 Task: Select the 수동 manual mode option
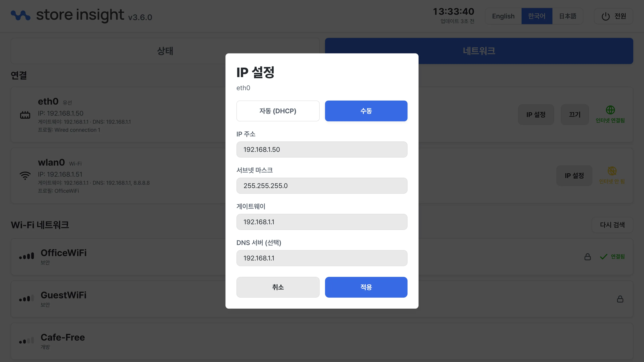(366, 111)
